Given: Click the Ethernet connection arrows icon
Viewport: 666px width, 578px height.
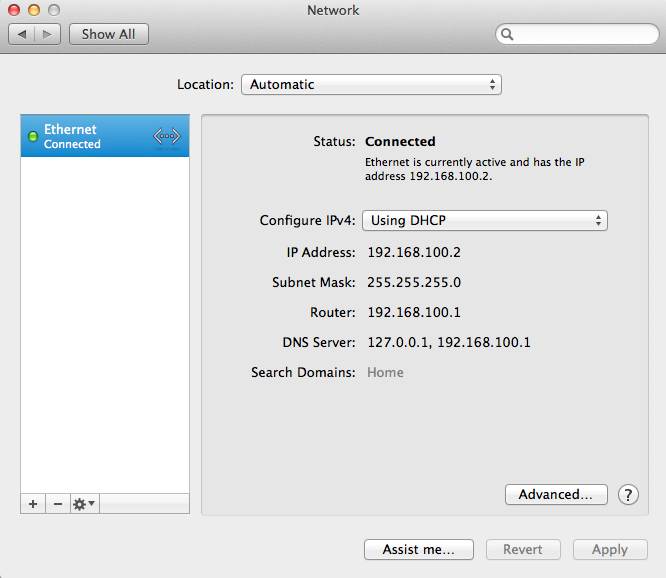Looking at the screenshot, I should 167,136.
